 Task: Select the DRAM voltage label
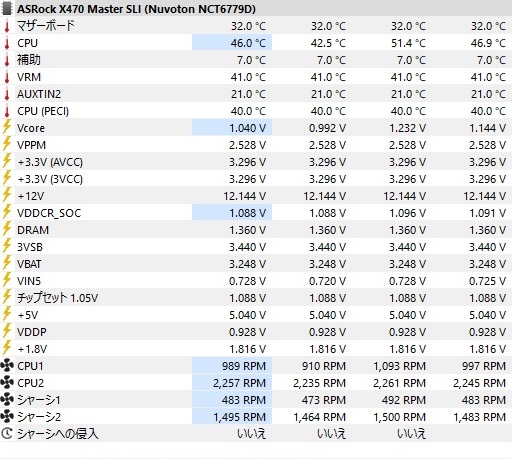coord(33,230)
